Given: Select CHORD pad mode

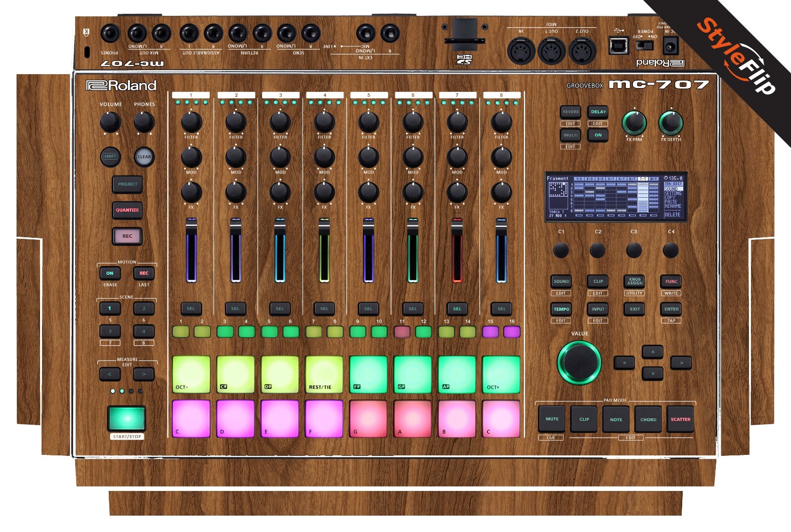Looking at the screenshot, I should click(648, 419).
